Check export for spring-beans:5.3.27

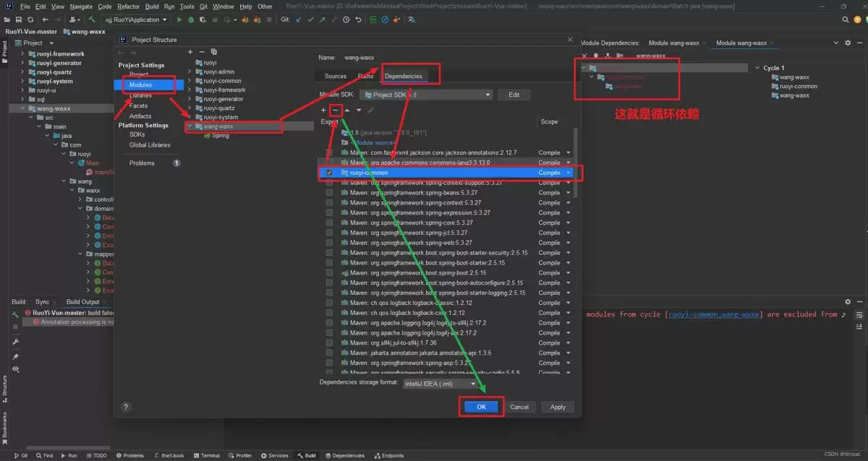[x=329, y=193]
